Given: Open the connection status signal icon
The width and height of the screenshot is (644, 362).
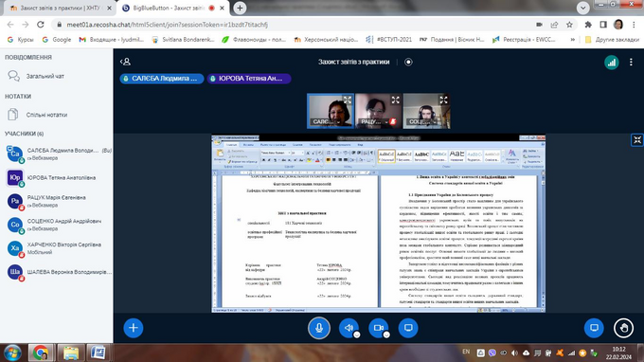Looking at the screenshot, I should pos(612,62).
